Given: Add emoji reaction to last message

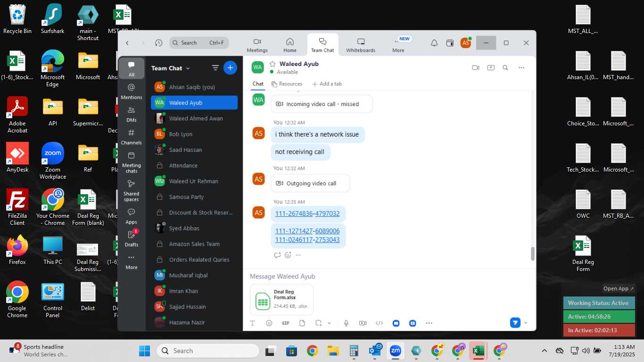Looking at the screenshot, I should tap(288, 255).
